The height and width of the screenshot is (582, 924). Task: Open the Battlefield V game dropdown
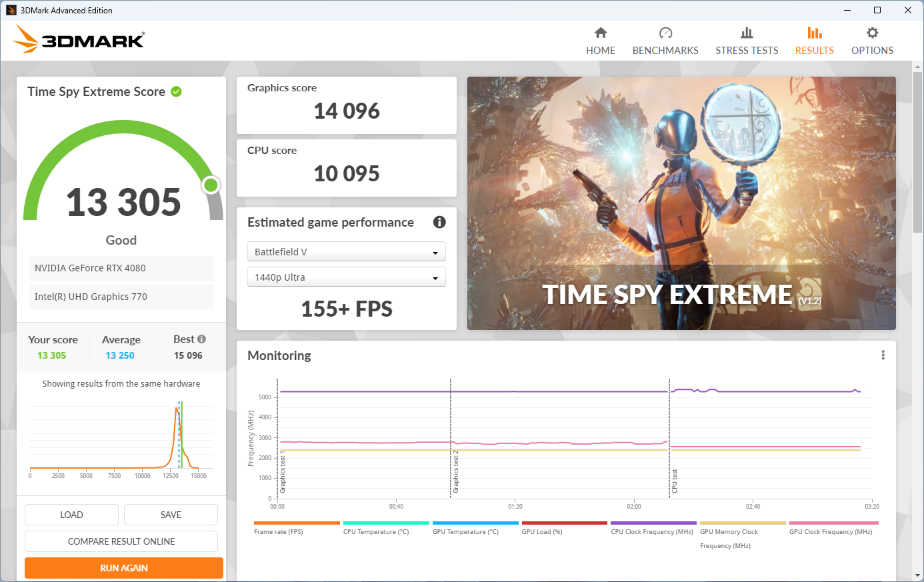tap(346, 251)
